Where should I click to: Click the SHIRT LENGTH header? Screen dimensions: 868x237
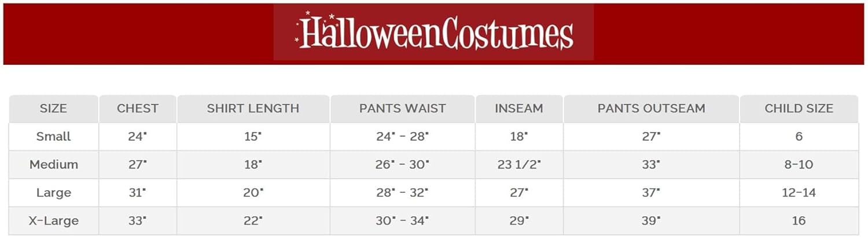(253, 108)
